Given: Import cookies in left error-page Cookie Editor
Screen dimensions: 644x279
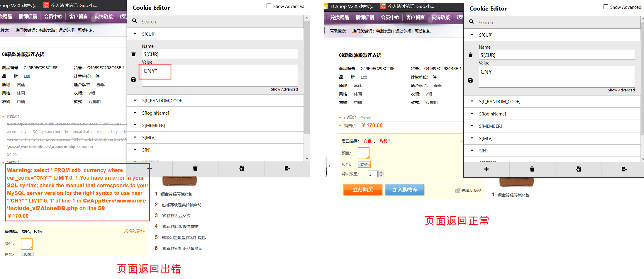Looking at the screenshot, I should [241, 168].
